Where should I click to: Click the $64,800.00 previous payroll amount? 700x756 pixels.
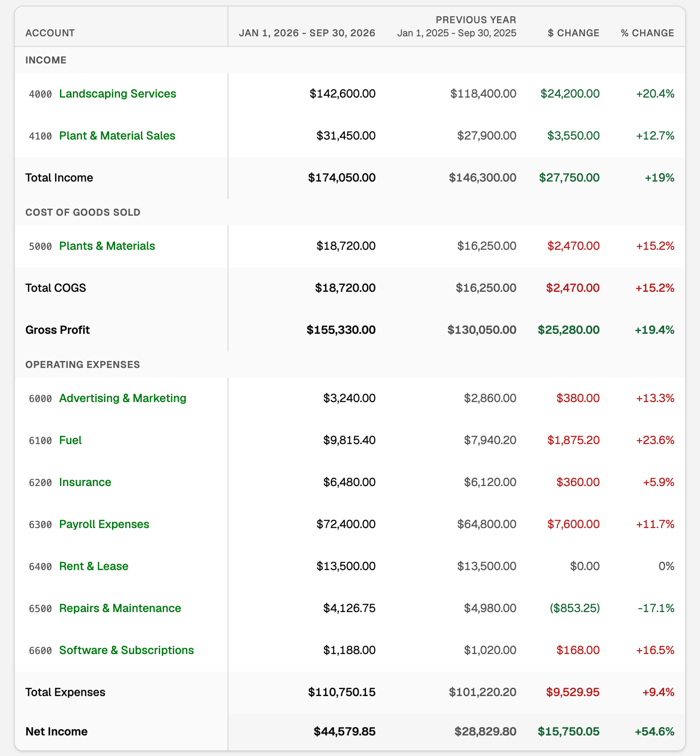(x=487, y=524)
